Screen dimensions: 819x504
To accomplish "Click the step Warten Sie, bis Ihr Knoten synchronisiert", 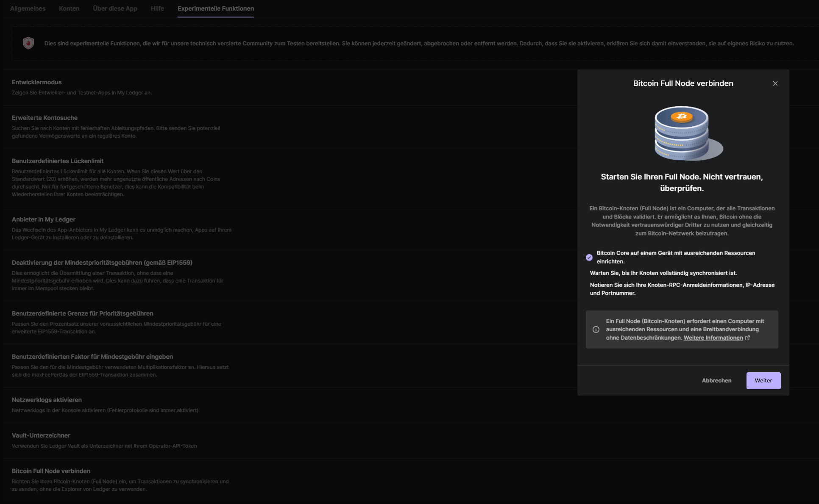I will tap(663, 273).
